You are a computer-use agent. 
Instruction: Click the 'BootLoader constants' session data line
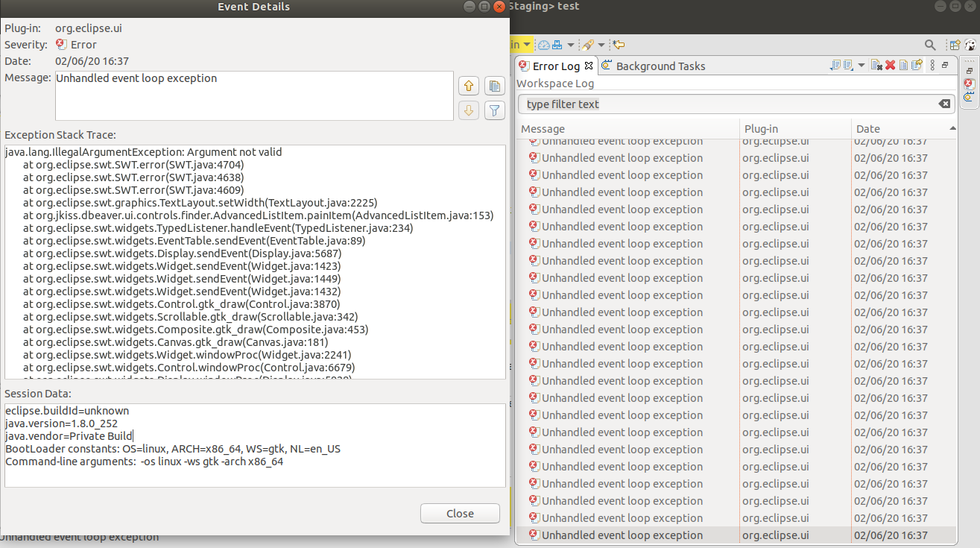173,448
